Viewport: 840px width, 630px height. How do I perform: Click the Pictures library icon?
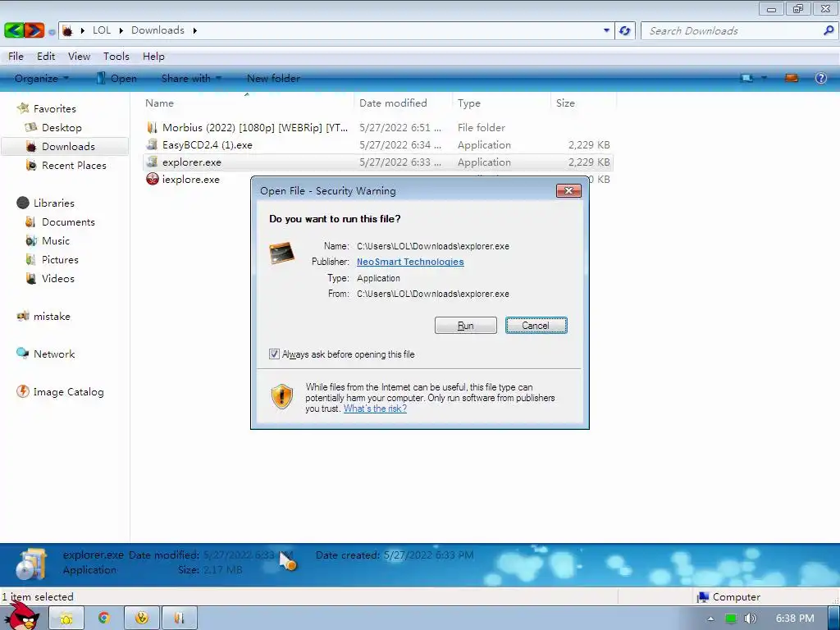[x=31, y=260]
